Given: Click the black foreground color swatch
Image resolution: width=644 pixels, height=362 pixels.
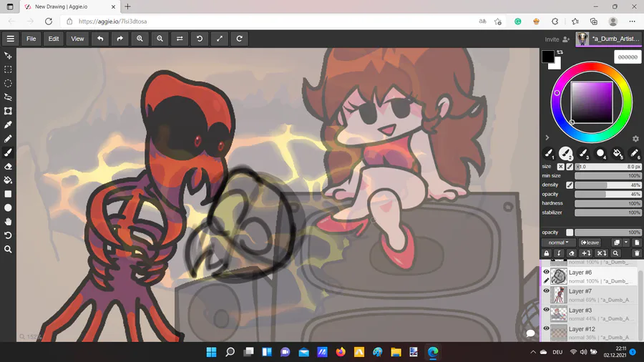Looking at the screenshot, I should tap(547, 57).
